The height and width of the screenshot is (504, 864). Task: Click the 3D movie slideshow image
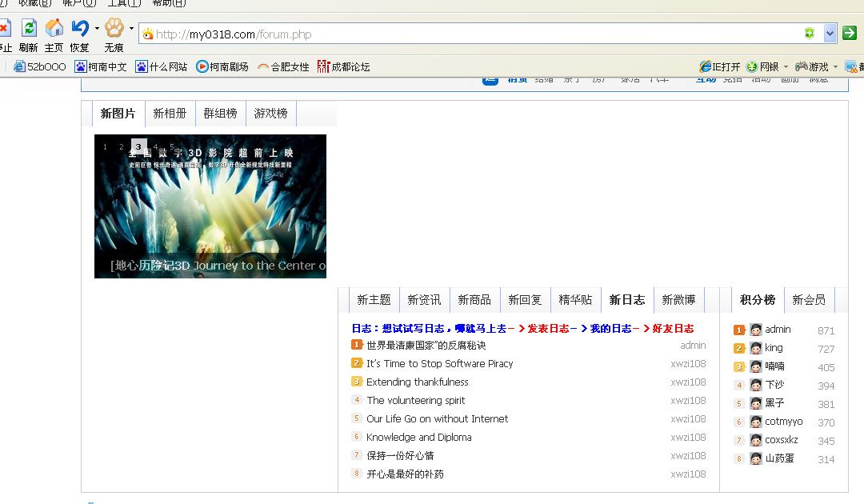(210, 206)
